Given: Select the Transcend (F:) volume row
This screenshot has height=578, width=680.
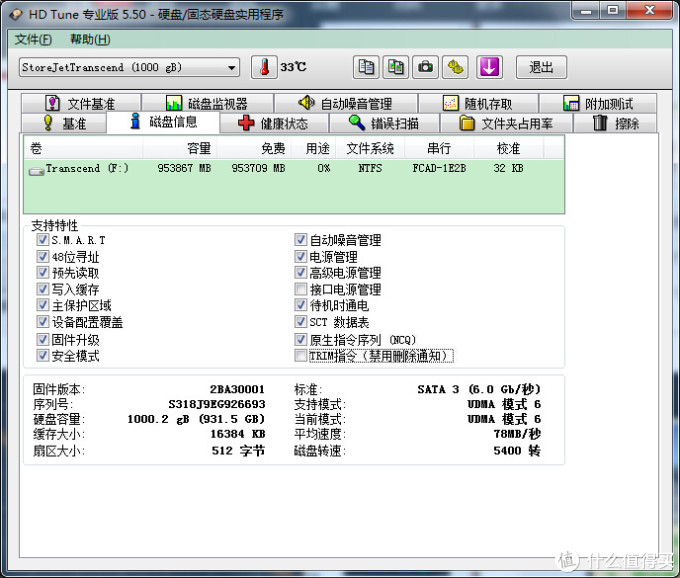Looking at the screenshot, I should (x=294, y=168).
